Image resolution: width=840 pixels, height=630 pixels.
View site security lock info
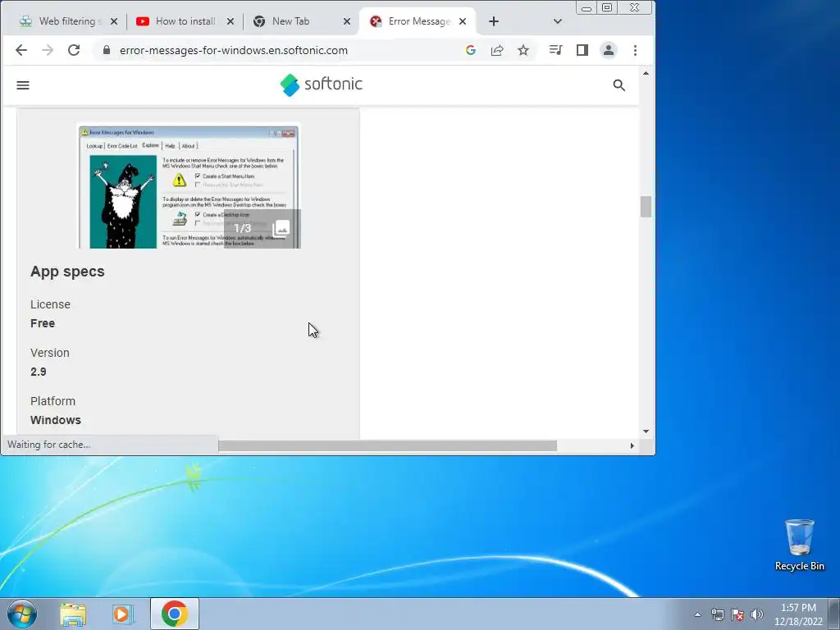point(107,50)
